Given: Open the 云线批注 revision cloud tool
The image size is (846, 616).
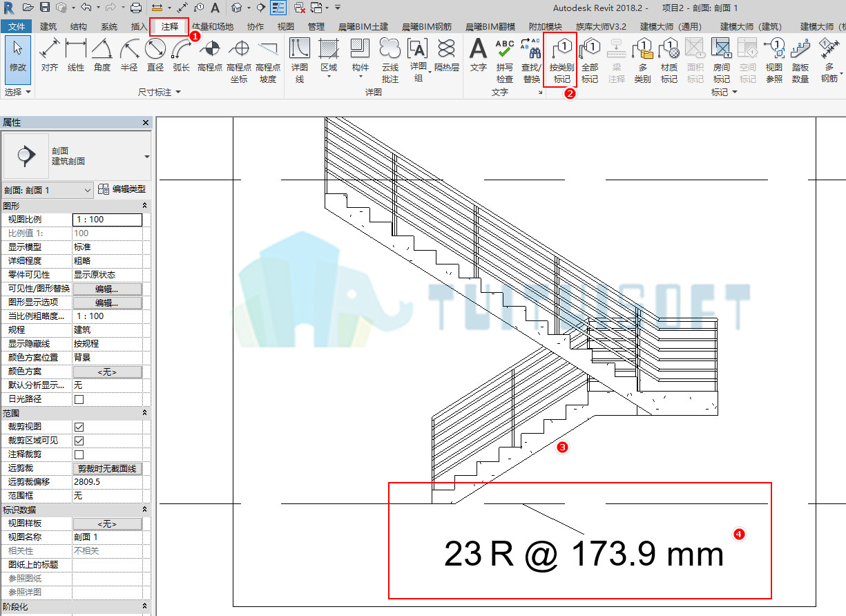Looking at the screenshot, I should point(390,61).
